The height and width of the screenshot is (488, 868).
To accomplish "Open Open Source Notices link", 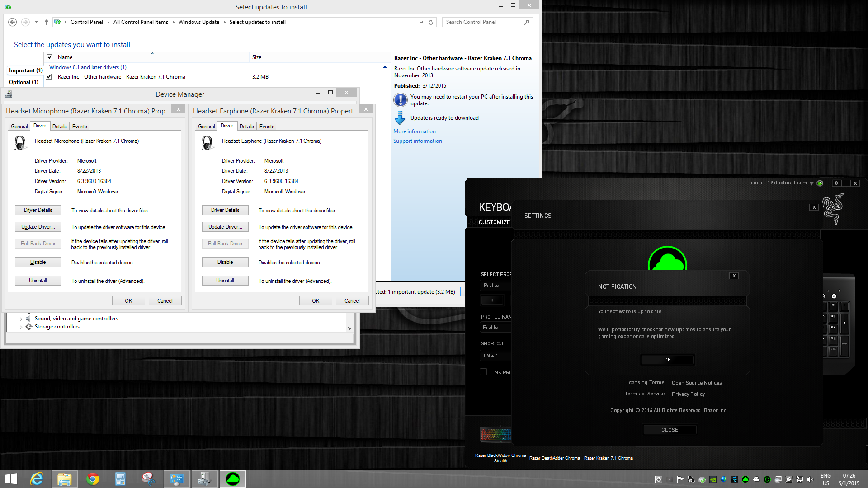I will point(697,383).
